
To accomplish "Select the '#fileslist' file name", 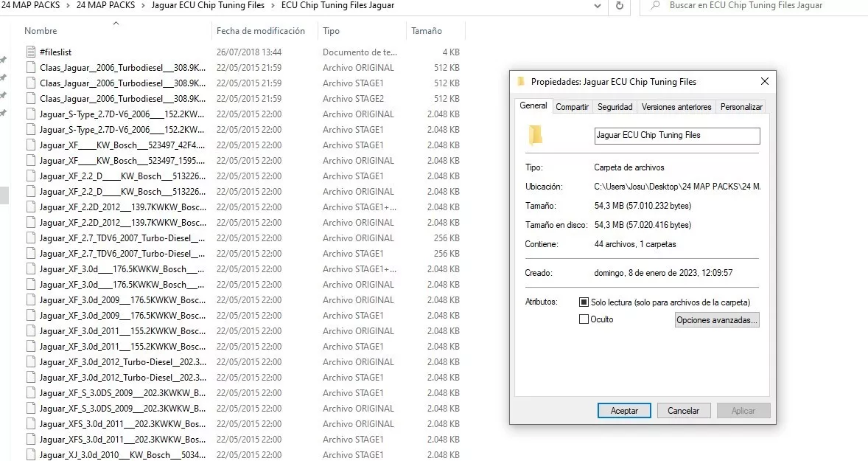I will click(x=55, y=52).
